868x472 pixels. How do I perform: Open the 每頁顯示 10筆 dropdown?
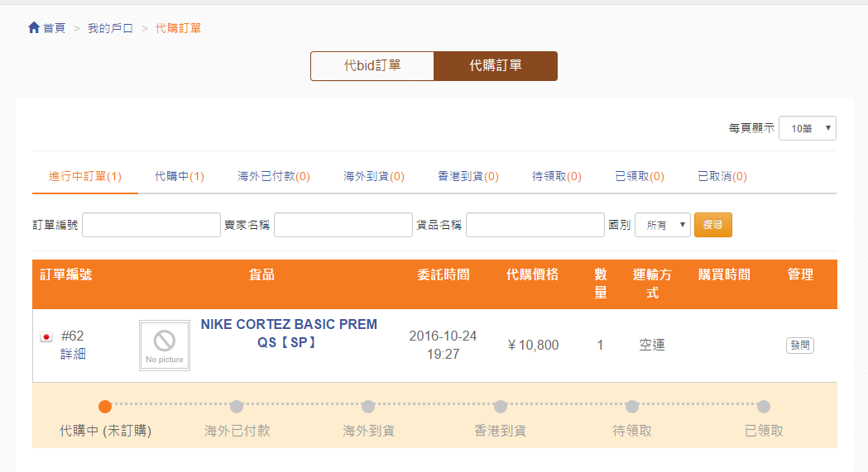[x=807, y=128]
